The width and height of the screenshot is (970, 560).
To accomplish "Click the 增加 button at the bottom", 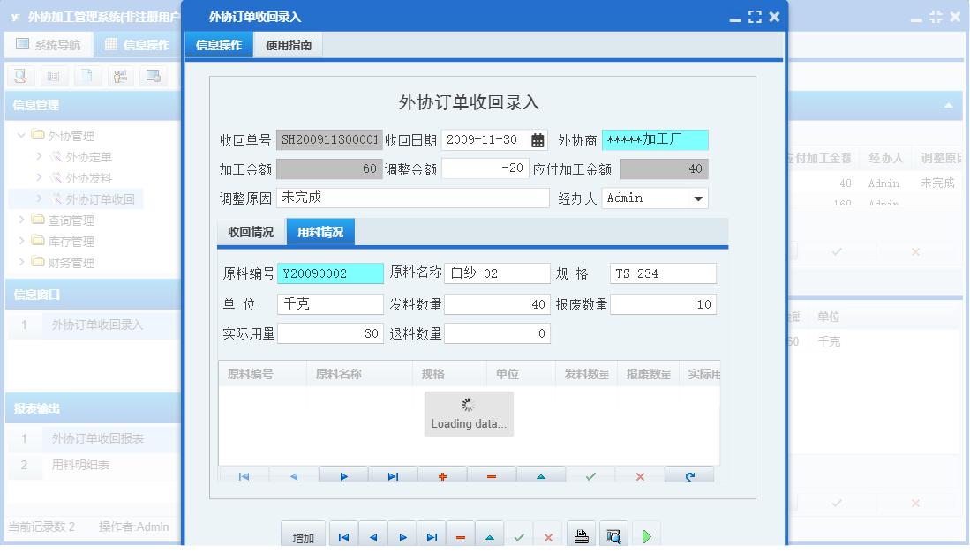I will coord(303,534).
